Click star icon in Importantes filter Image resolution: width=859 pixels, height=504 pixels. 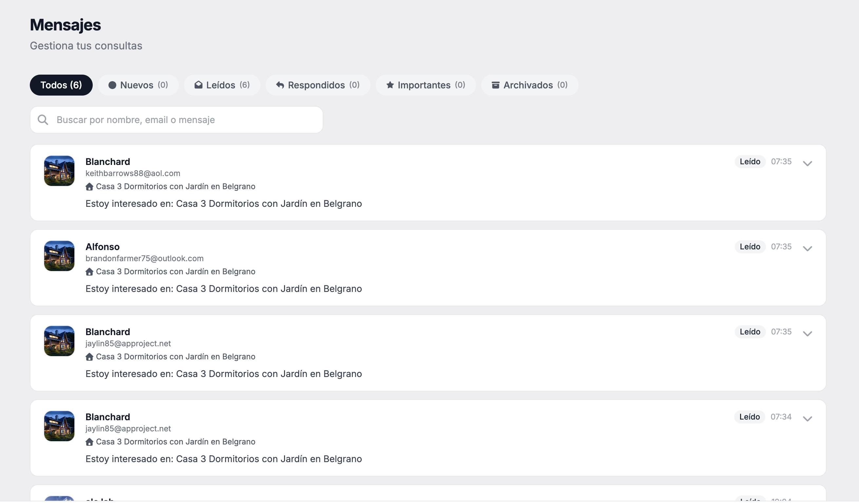point(390,85)
